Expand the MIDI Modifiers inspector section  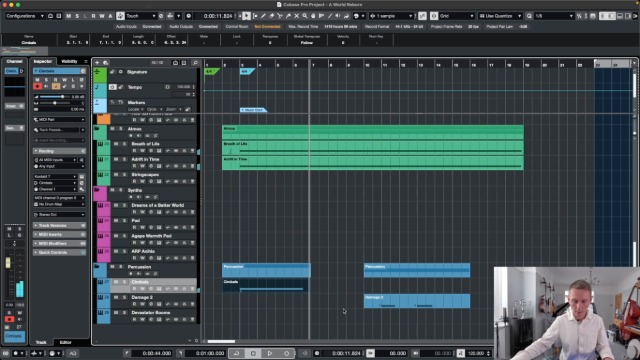pos(60,243)
